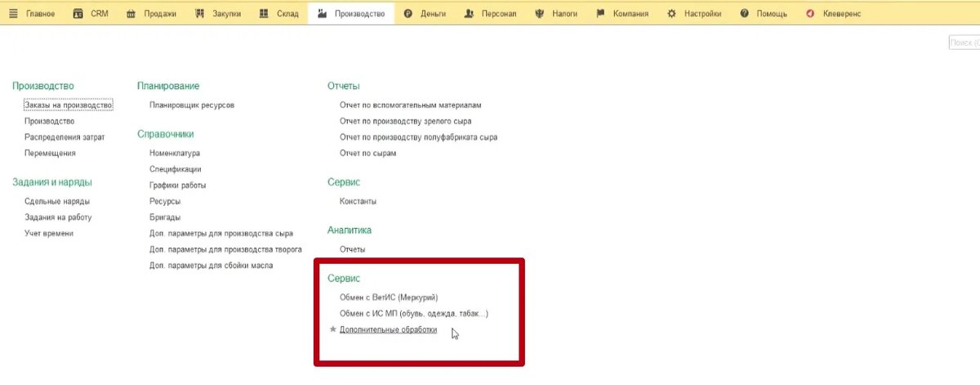Open the Номенклатура catalog
Viewport: 980px width, 385px height.
point(175,153)
